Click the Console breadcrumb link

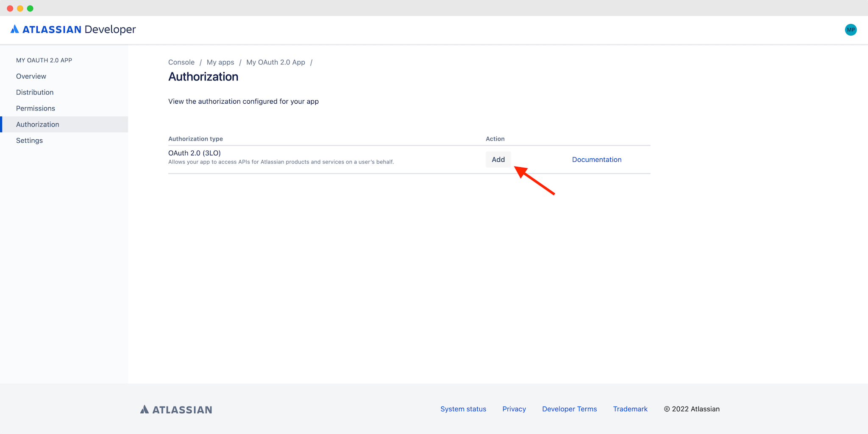[181, 62]
